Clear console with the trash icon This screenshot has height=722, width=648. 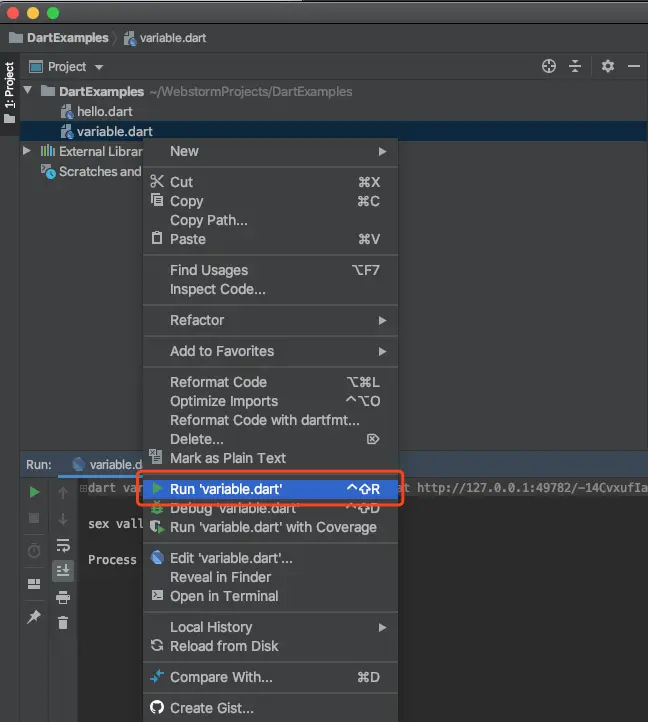click(63, 623)
